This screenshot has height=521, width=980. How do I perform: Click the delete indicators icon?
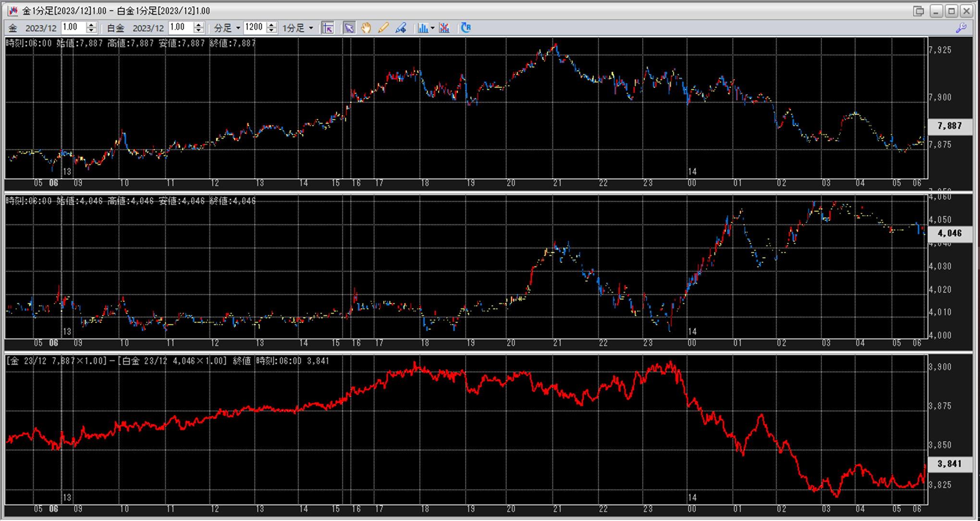click(x=444, y=28)
